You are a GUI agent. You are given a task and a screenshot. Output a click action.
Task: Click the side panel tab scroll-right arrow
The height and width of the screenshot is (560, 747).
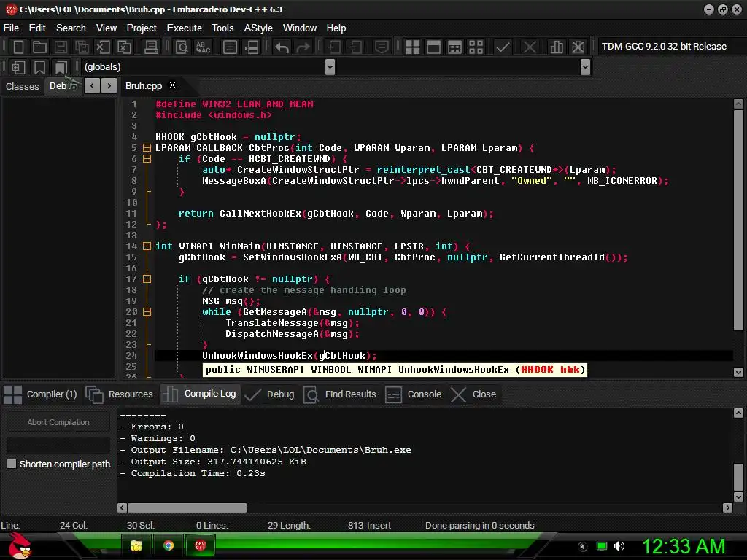[109, 86]
